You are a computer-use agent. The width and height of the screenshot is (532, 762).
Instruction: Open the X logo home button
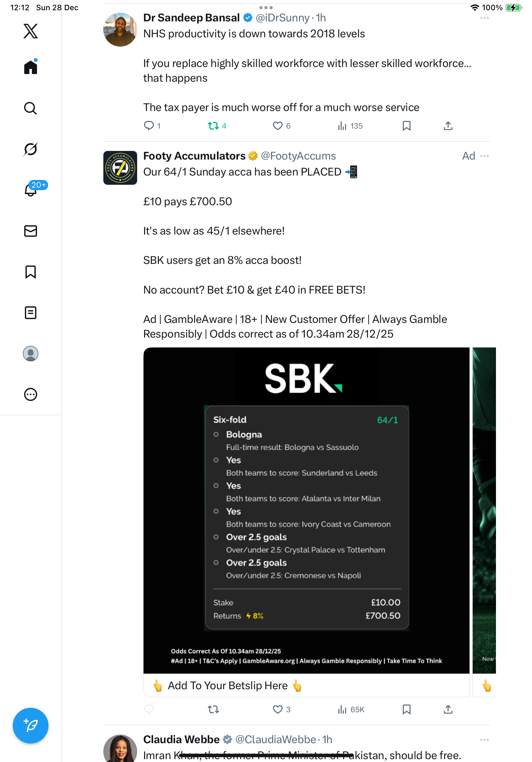(x=31, y=31)
